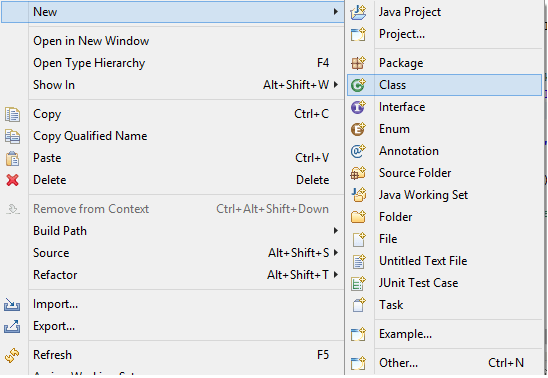Click the brown new Enum icon

tap(358, 129)
